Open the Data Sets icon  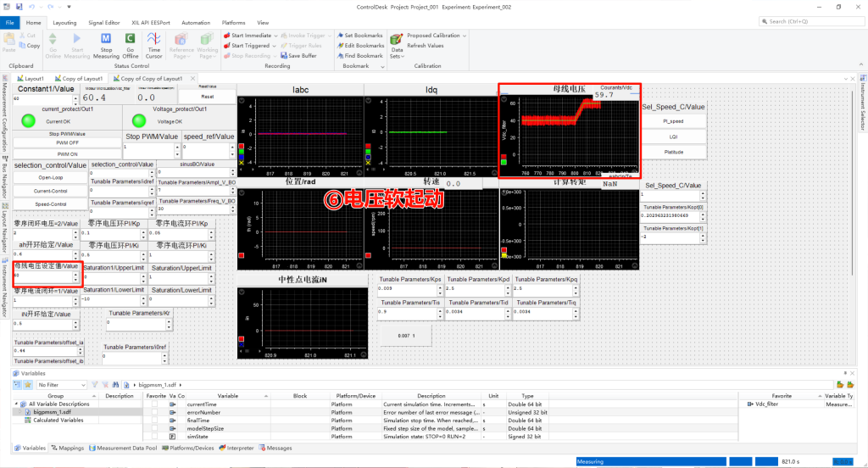tap(397, 39)
